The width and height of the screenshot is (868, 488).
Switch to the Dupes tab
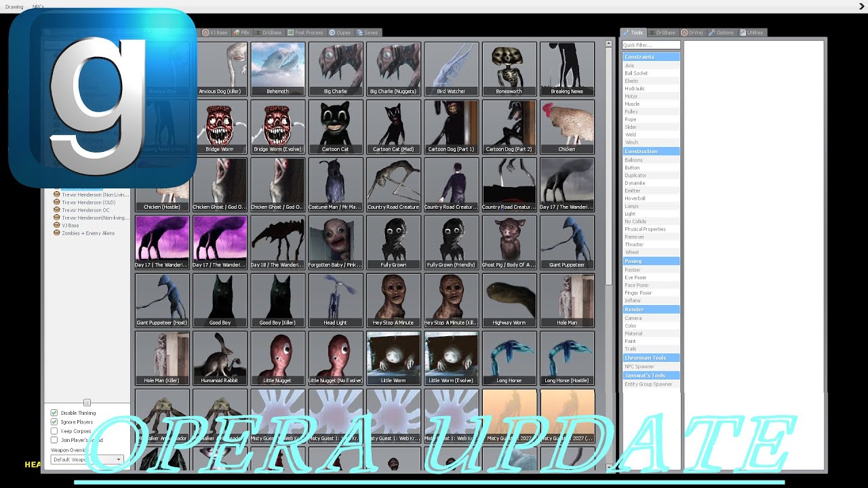(340, 33)
